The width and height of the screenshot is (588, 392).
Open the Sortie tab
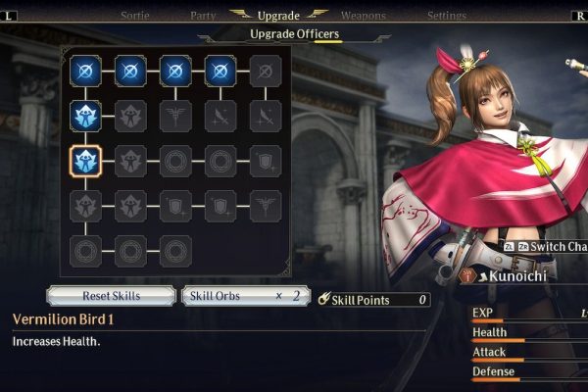tap(135, 16)
